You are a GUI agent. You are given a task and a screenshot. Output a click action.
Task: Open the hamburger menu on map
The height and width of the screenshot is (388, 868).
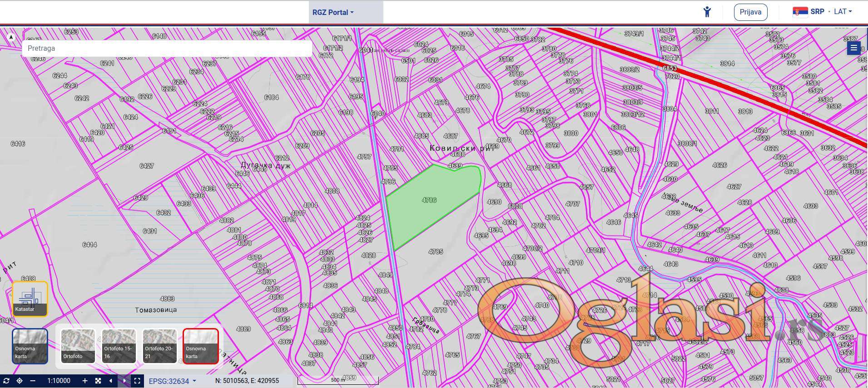pyautogui.click(x=853, y=48)
